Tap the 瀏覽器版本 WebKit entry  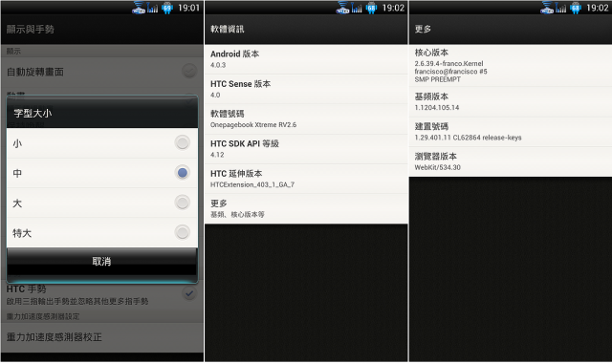pyautogui.click(x=510, y=161)
